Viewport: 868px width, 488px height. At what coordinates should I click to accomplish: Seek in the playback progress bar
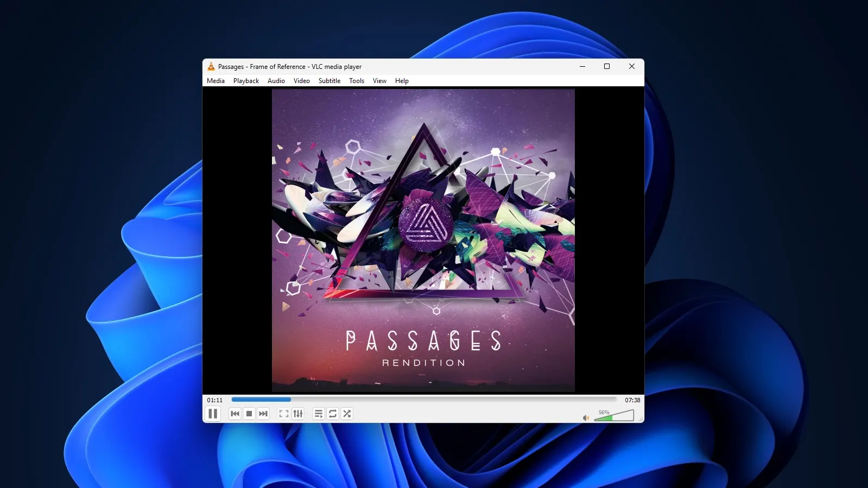[x=424, y=400]
